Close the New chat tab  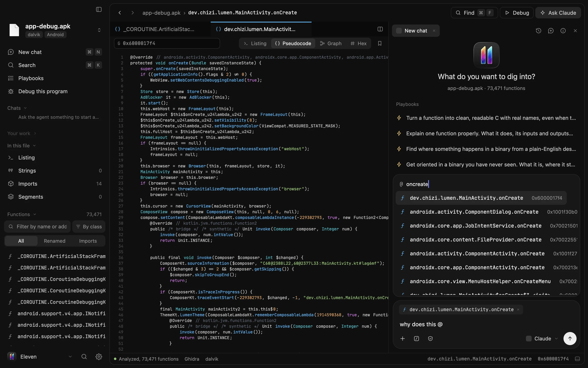click(x=434, y=31)
